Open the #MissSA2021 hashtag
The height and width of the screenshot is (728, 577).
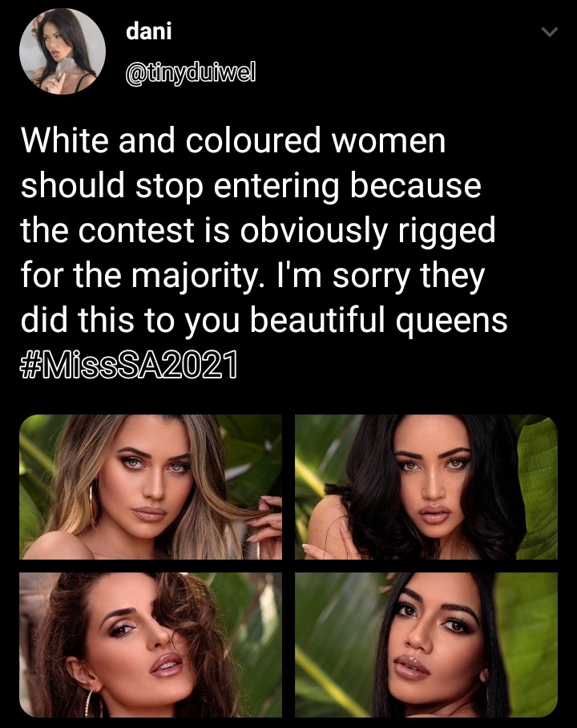pos(128,366)
